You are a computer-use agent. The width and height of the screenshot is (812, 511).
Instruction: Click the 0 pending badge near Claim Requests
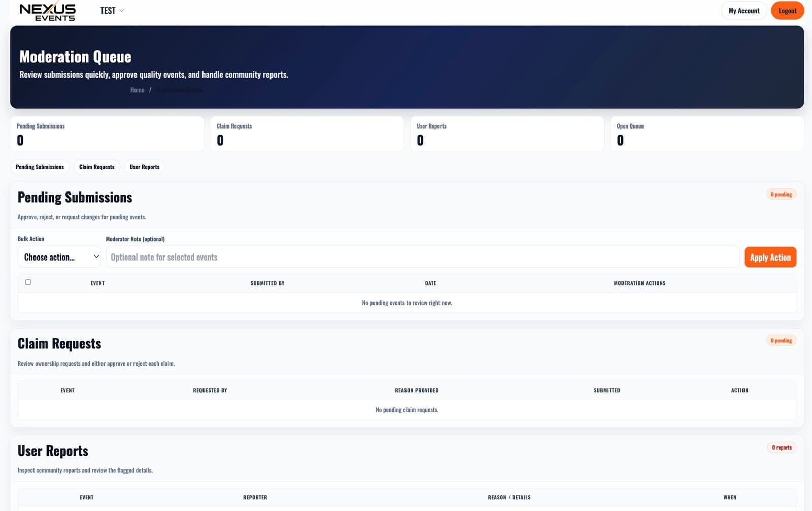781,340
